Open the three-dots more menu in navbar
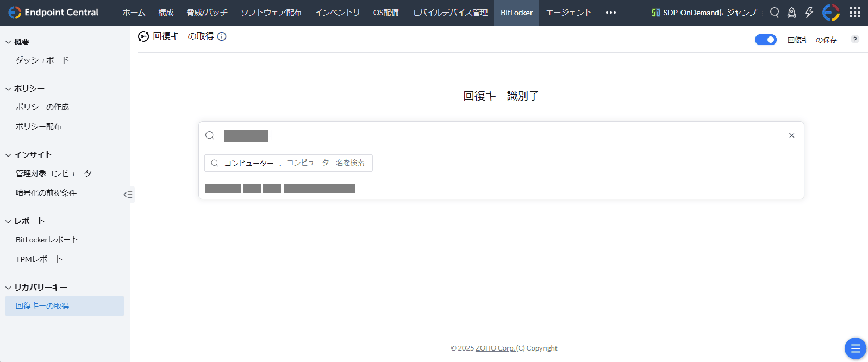 [611, 13]
